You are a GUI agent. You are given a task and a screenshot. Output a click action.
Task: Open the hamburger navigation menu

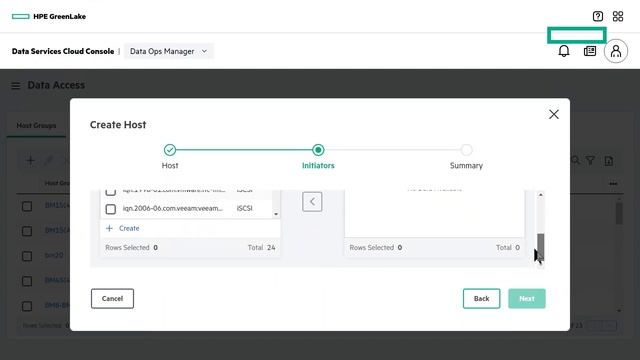point(16,86)
